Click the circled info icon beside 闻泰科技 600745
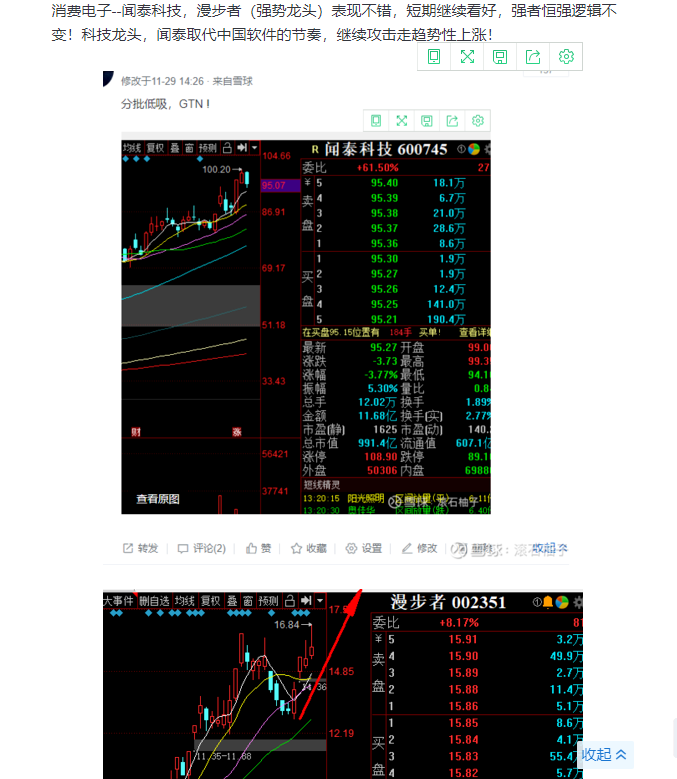This screenshot has height=779, width=677. pos(461,149)
